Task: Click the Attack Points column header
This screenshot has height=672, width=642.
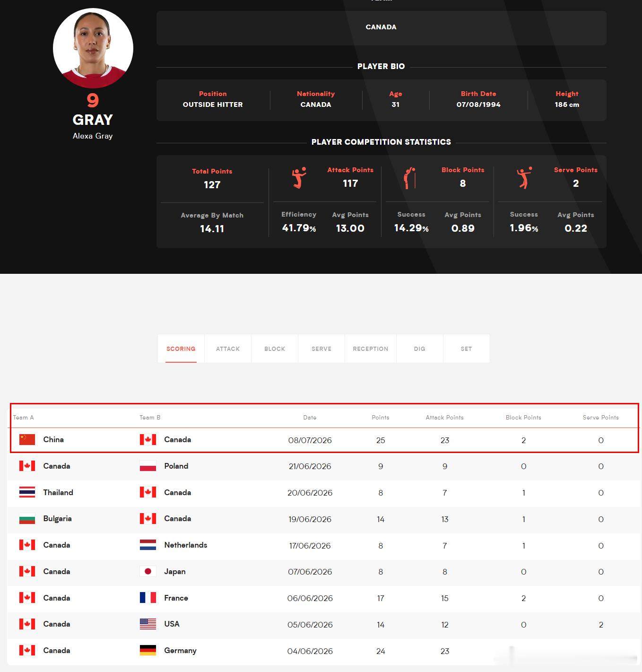Action: coord(444,418)
